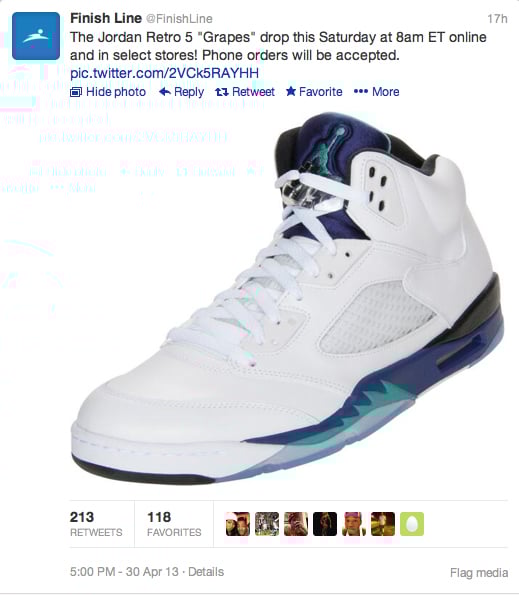The height and width of the screenshot is (595, 519).
Task: Click the Finish Line account name
Action: point(106,18)
